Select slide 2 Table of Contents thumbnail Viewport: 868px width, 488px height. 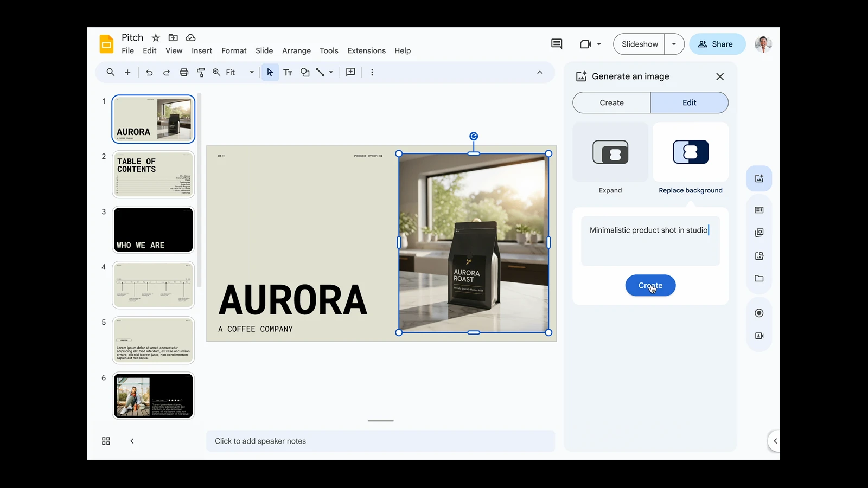[154, 174]
